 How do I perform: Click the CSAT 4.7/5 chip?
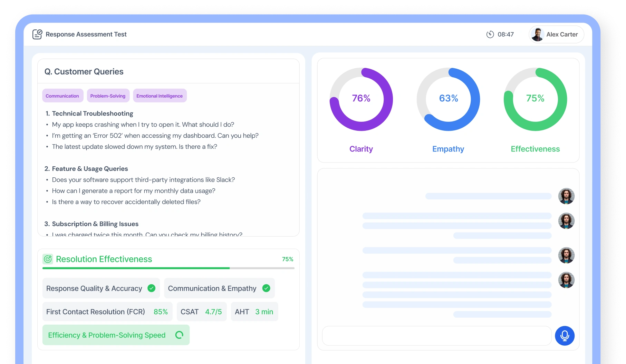(201, 312)
